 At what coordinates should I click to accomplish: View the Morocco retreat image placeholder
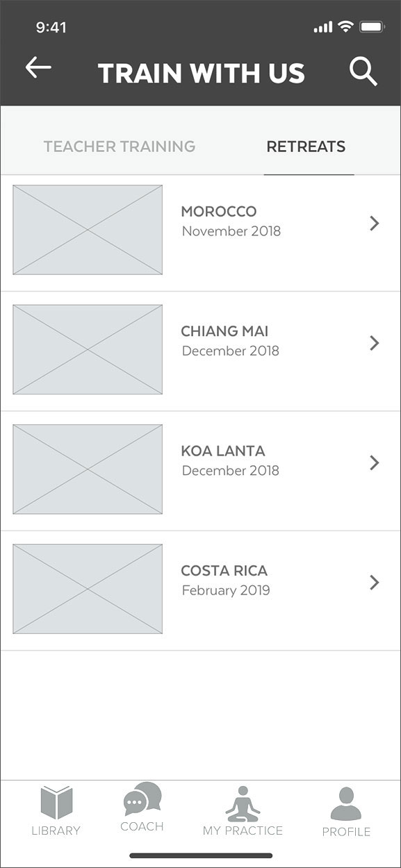[88, 230]
